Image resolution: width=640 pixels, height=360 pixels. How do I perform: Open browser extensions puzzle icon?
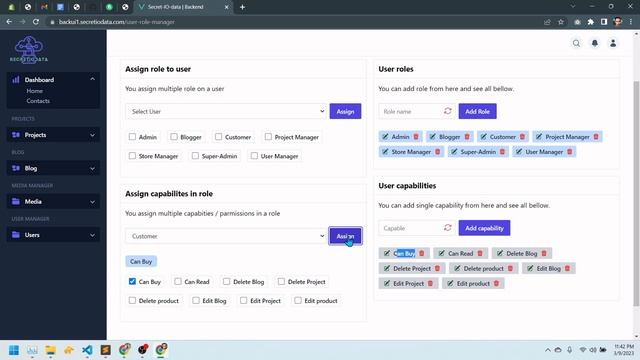click(590, 22)
